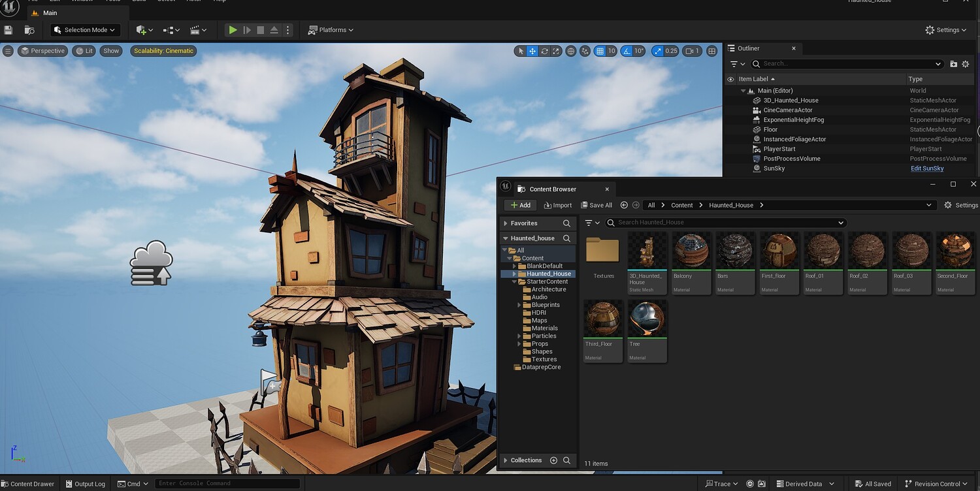Viewport: 980px width, 491px height.
Task: Toggle the Outliner visibility eye column header
Action: coord(730,79)
